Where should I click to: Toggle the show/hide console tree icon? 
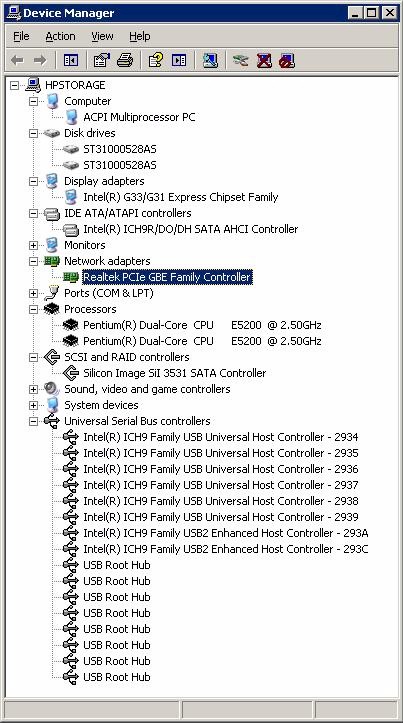pos(71,60)
